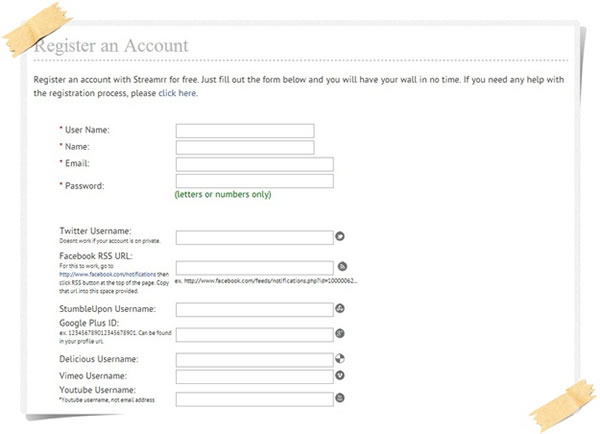Focus the Vimeo Username text box
This screenshot has width=600, height=434.
click(254, 376)
